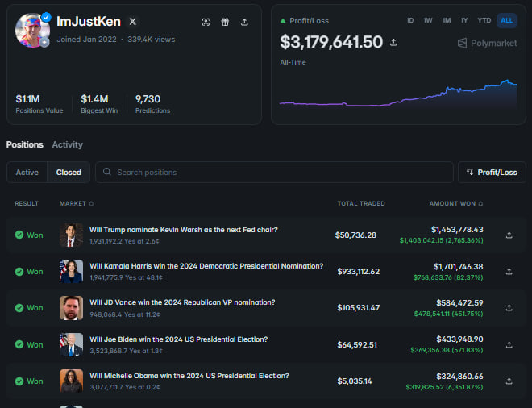
Task: Click the $1.1M Positions Value stat
Action: 39,103
